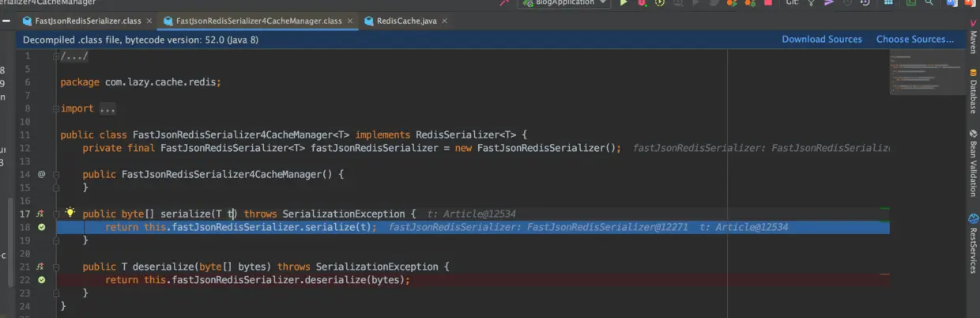Open the Database tool window
Image resolution: width=980 pixels, height=318 pixels.
click(973, 91)
